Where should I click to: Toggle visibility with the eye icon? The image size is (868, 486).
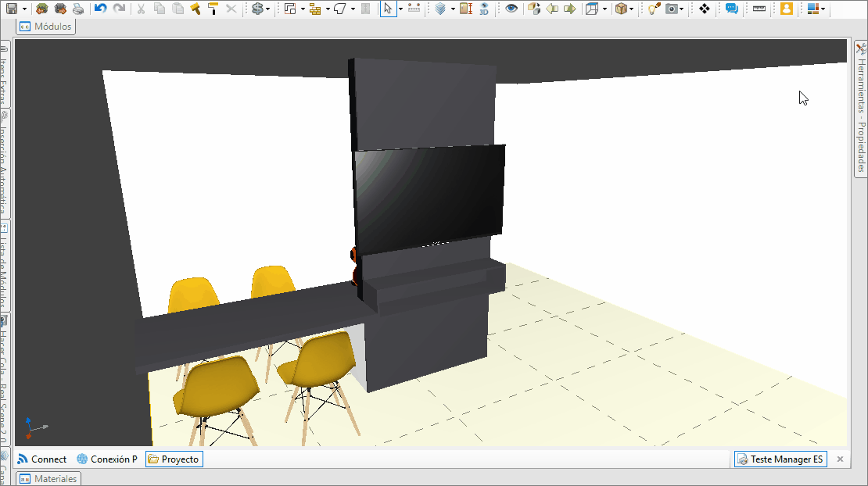point(511,9)
